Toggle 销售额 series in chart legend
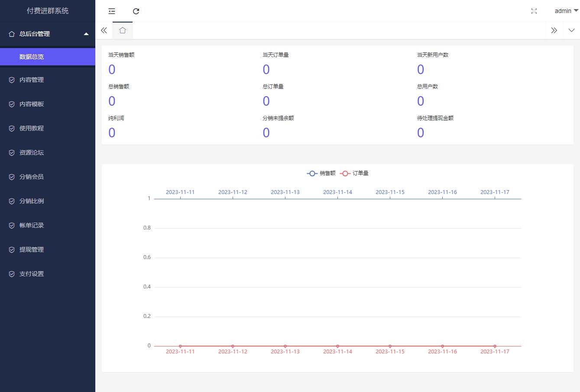Image resolution: width=580 pixels, height=392 pixels. pos(321,173)
